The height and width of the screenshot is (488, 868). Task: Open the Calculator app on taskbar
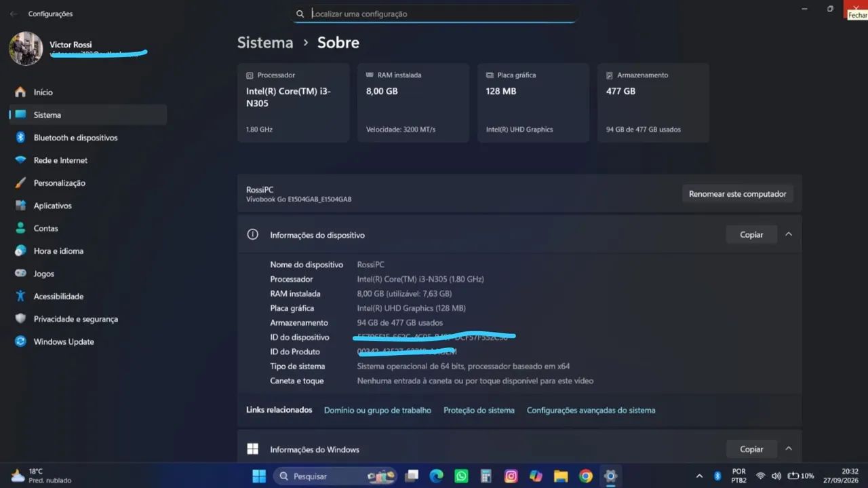pyautogui.click(x=486, y=476)
